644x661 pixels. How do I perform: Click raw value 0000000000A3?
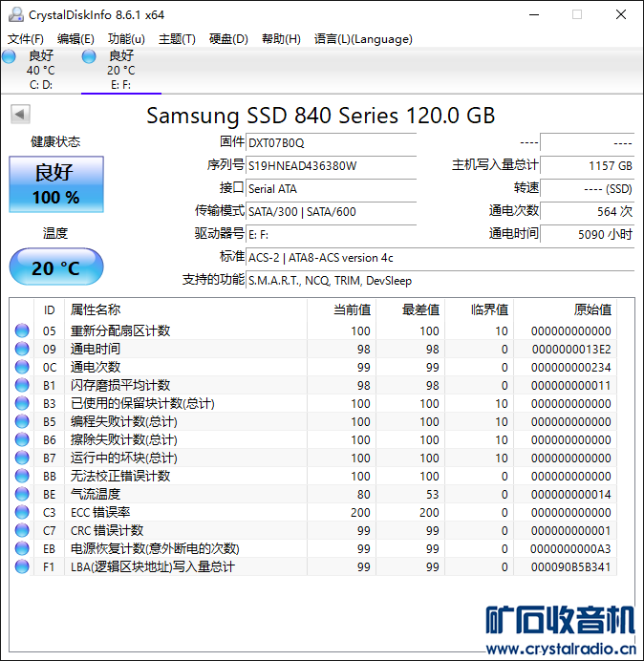point(571,548)
